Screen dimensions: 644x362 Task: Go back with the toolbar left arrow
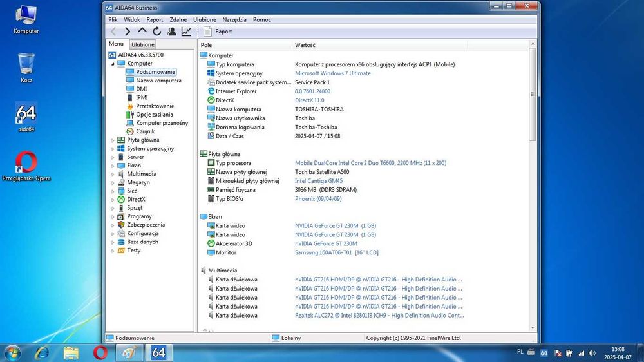(114, 31)
